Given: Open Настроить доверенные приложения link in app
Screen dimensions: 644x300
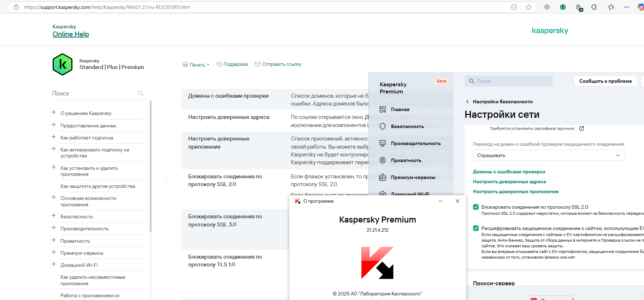Looking at the screenshot, I should click(x=516, y=191).
